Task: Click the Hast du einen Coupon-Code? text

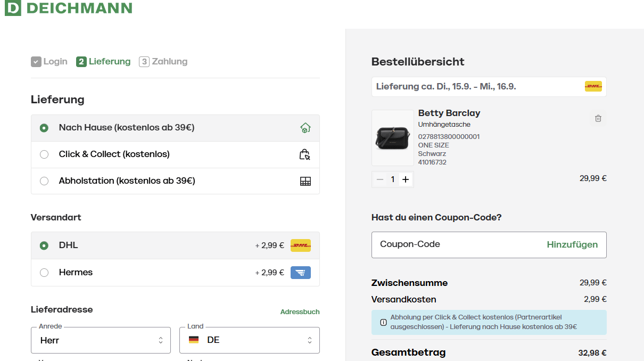Action: (x=436, y=217)
